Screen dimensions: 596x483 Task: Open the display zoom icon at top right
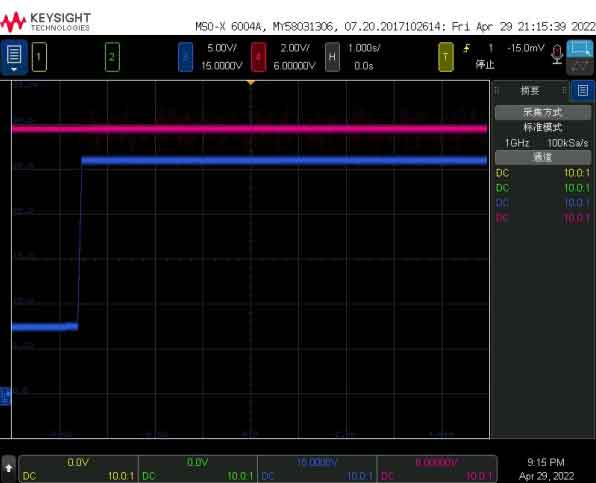tap(580, 57)
